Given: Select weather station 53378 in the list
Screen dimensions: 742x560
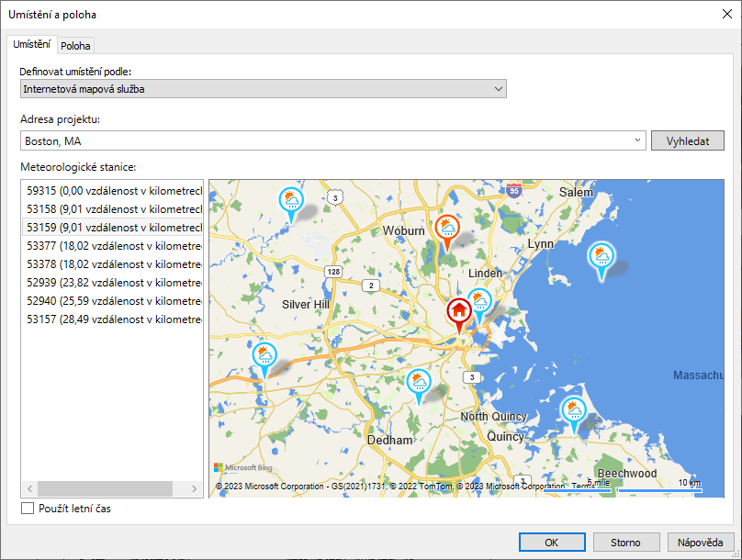Looking at the screenshot, I should (112, 263).
